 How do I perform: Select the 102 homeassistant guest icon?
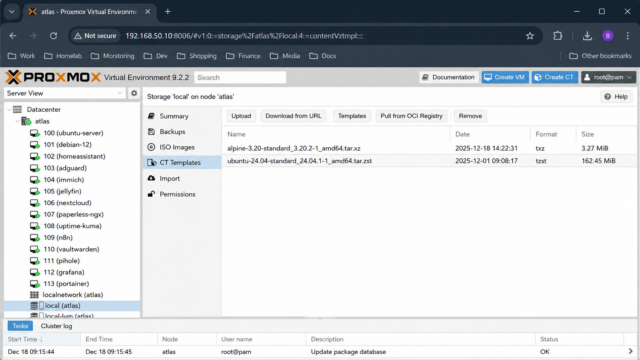pyautogui.click(x=35, y=156)
